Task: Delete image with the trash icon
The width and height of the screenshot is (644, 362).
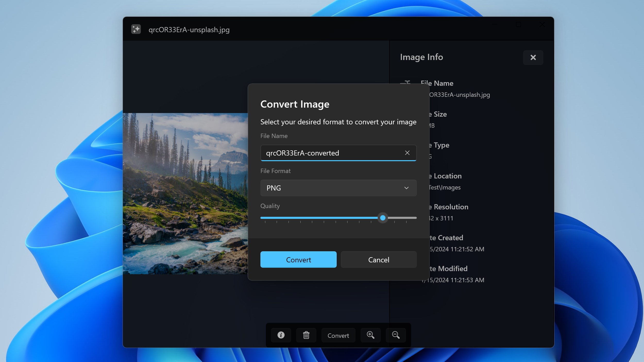Action: [x=306, y=335]
